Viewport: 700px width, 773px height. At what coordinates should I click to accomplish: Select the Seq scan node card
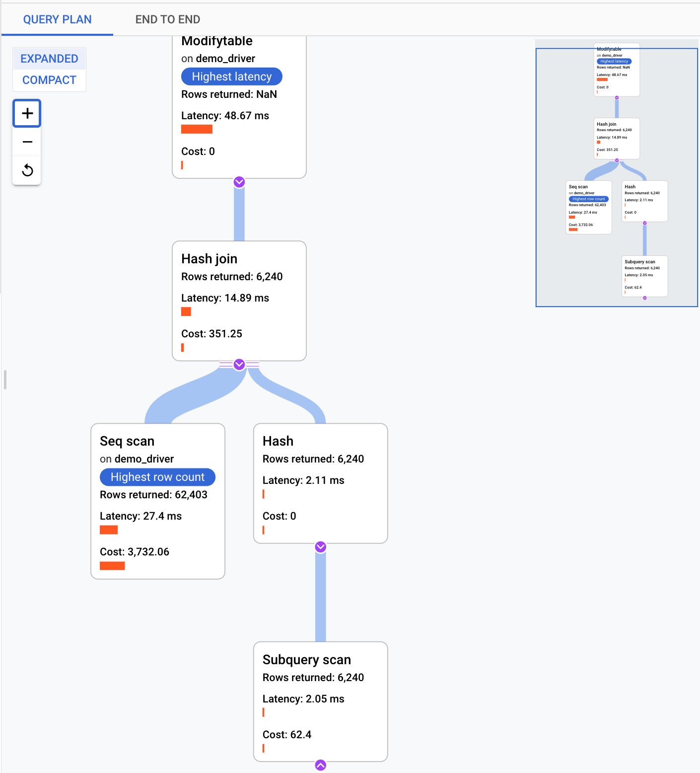pyautogui.click(x=157, y=501)
